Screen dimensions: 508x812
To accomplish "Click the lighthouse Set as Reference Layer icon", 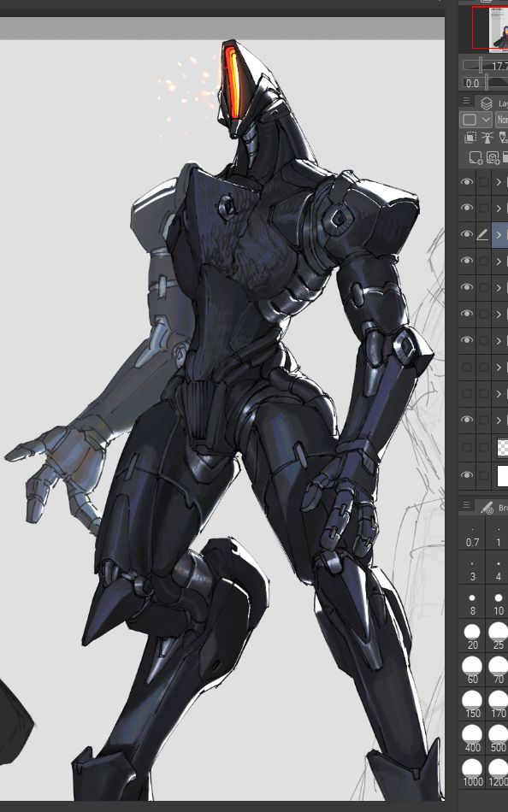I will click(487, 138).
